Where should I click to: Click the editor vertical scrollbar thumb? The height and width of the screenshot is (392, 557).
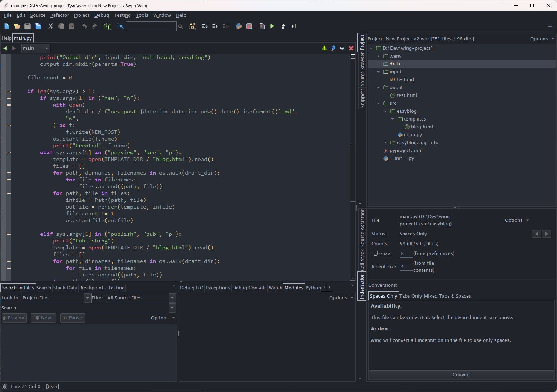(353, 173)
